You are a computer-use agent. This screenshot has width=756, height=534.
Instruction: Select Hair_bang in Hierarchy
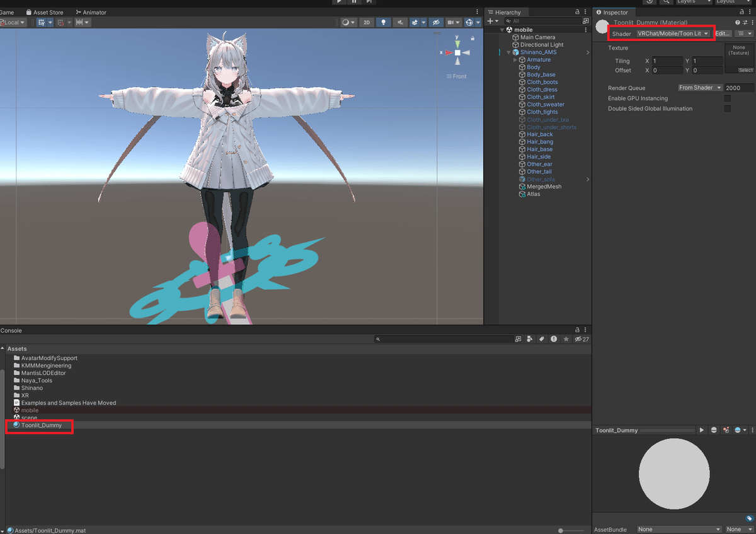540,142
